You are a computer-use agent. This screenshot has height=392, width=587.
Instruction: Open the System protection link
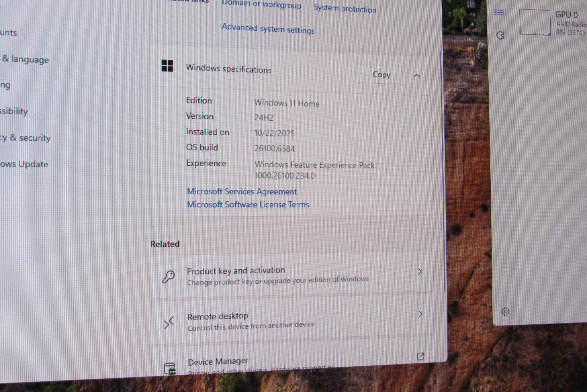345,9
